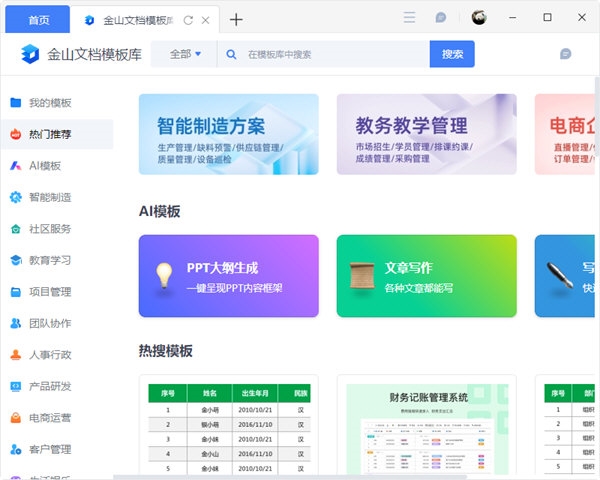This screenshot has height=480, width=600.
Task: Add a new tab with the plus button
Action: pos(236,20)
